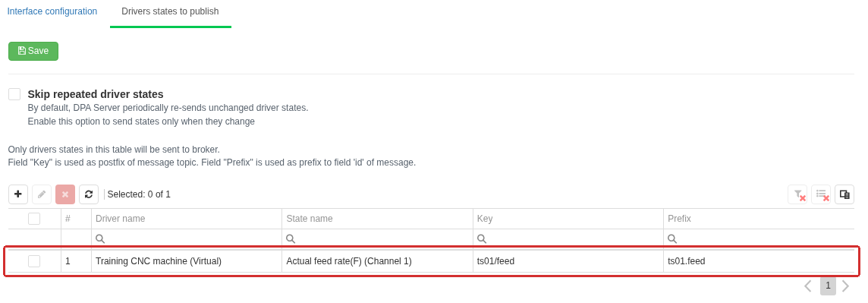The width and height of the screenshot is (868, 303).
Task: Click the clear selection list icon
Action: click(821, 194)
